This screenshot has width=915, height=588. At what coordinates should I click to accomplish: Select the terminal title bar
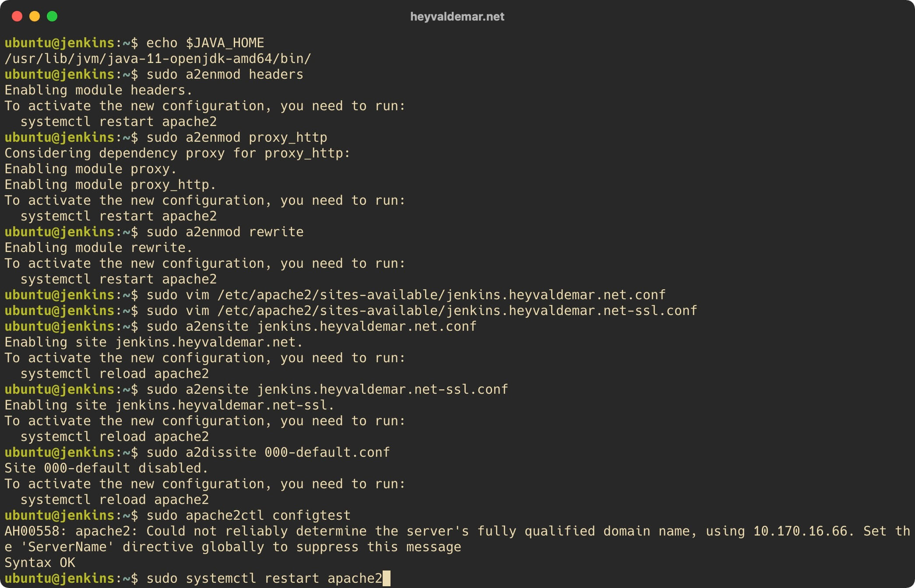click(x=457, y=17)
